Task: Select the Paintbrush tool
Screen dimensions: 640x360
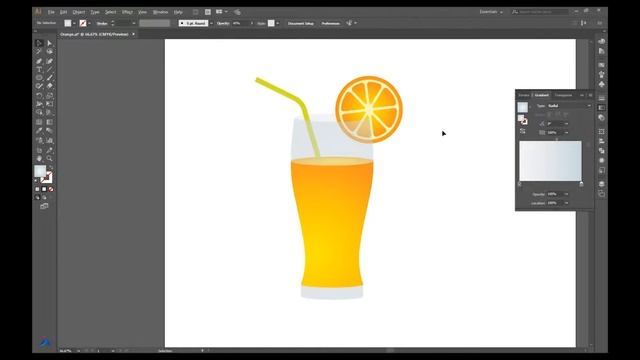Action: [x=49, y=78]
